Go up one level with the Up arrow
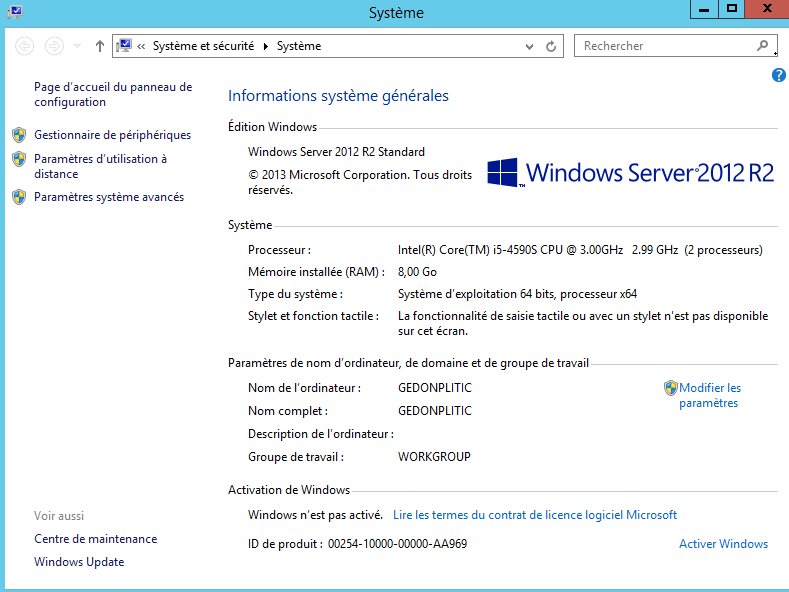This screenshot has height=592, width=789. click(x=100, y=46)
